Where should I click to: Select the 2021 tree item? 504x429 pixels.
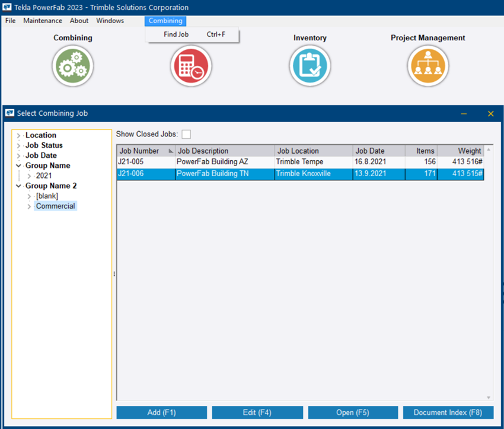(x=44, y=176)
